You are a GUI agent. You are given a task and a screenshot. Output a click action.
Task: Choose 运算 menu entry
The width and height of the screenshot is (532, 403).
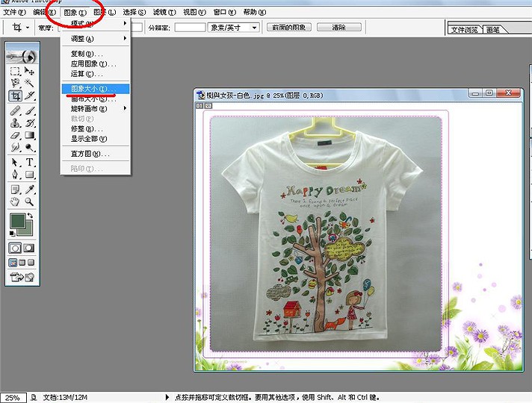[96, 74]
